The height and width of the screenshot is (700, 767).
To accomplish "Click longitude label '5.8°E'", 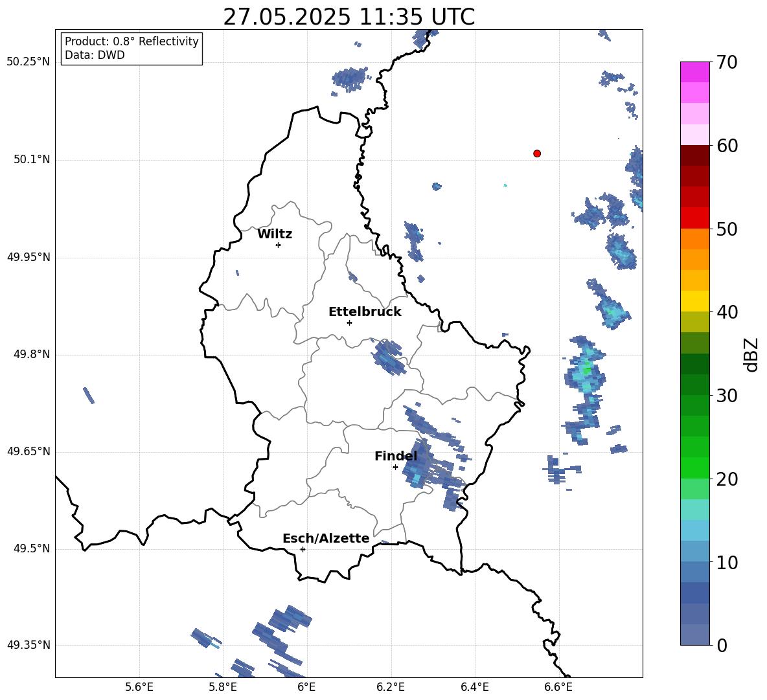I will click(x=223, y=688).
